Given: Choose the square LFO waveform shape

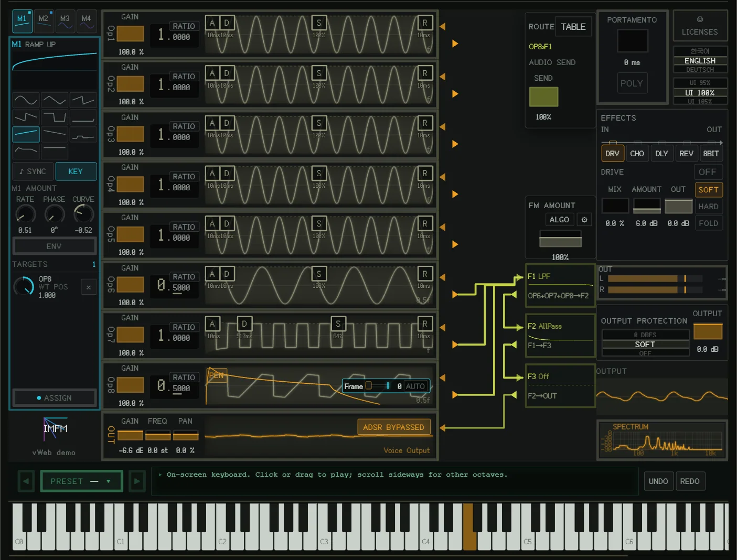Looking at the screenshot, I should [x=54, y=116].
